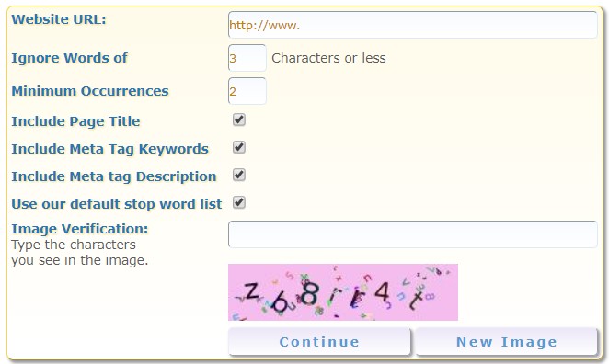609x364 pixels.
Task: Click the Website URL input field
Action: click(x=412, y=25)
